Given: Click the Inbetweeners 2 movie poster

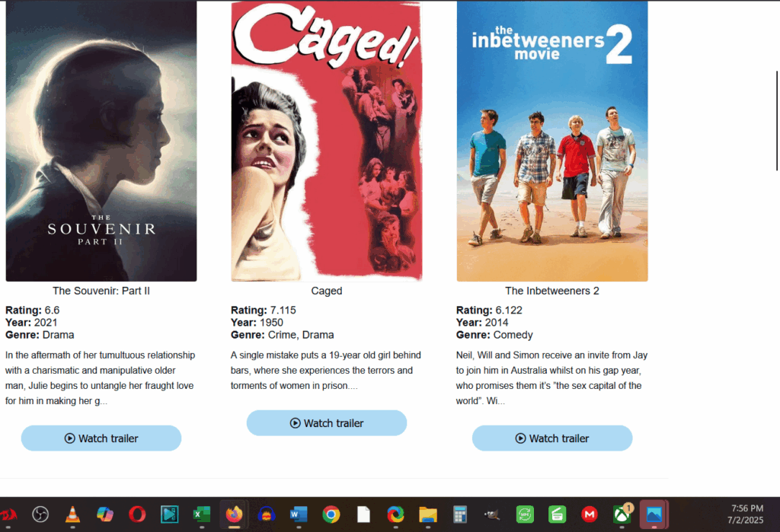Looking at the screenshot, I should [x=552, y=141].
